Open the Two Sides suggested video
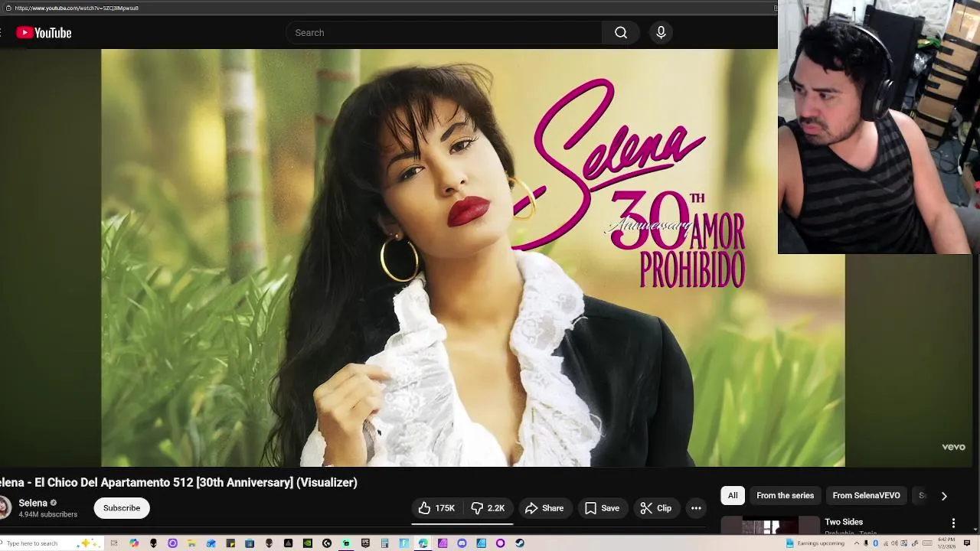The width and height of the screenshot is (980, 551). [x=844, y=522]
